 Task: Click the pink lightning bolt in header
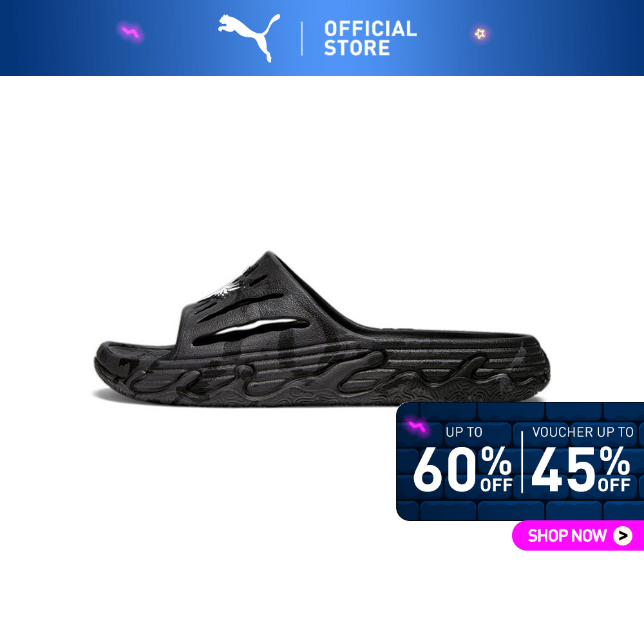click(131, 32)
